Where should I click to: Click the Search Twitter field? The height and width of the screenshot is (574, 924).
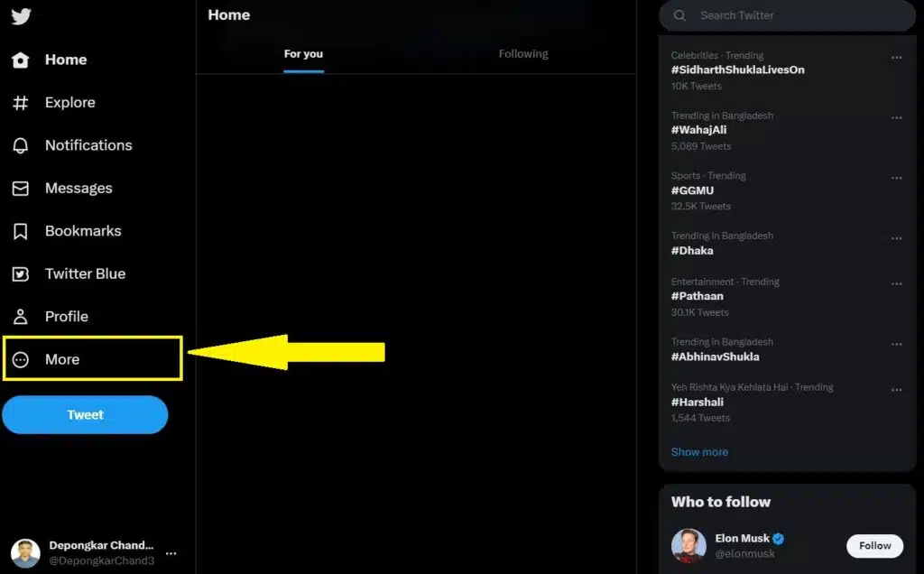pyautogui.click(x=794, y=15)
